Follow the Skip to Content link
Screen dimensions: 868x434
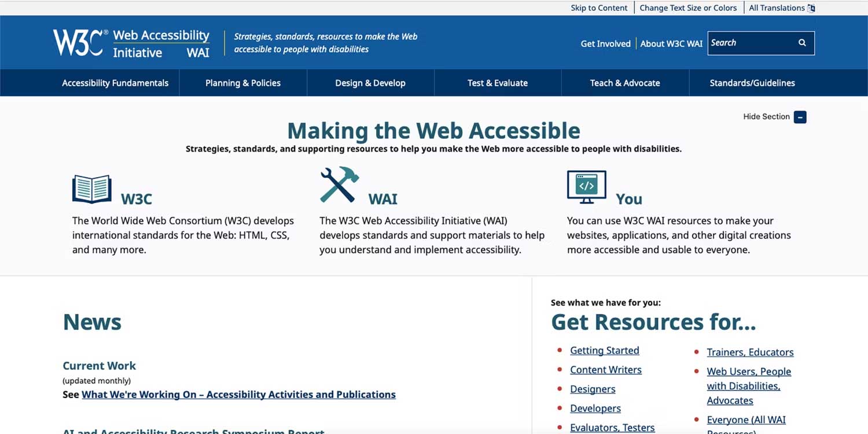point(599,8)
